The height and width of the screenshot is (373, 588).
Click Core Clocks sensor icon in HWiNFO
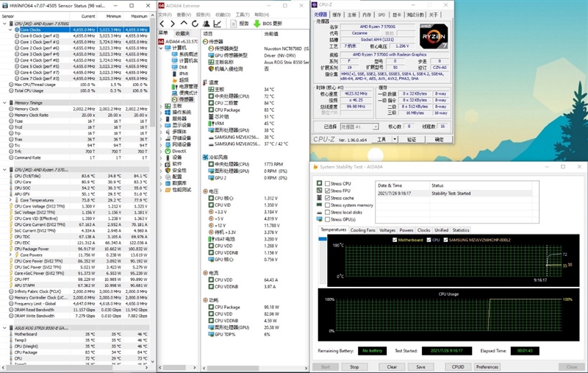[17, 29]
